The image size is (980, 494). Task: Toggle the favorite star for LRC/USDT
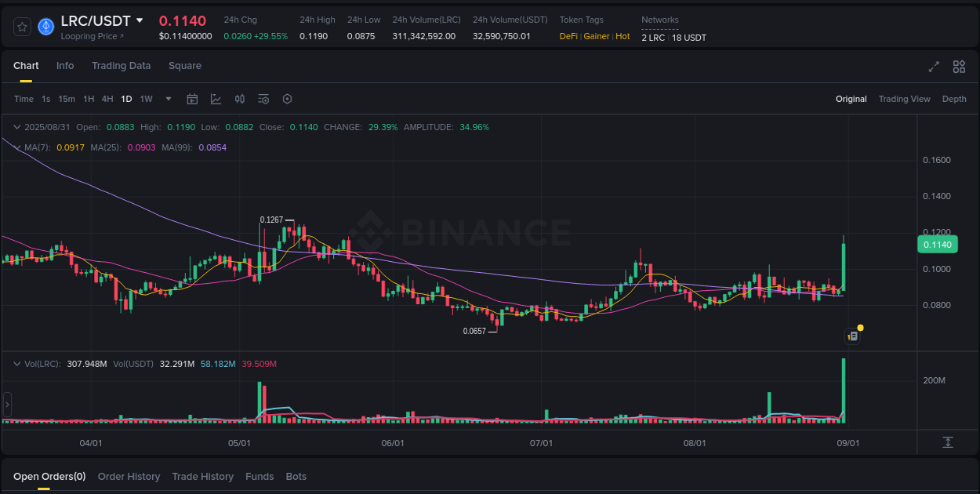tap(21, 26)
